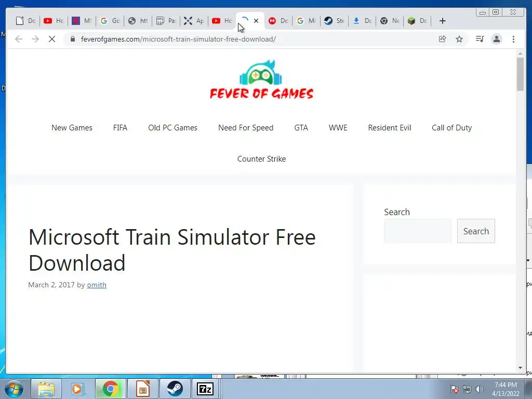532x399 pixels.
Task: Click the Action Center flag tray icon
Action: [x=455, y=389]
